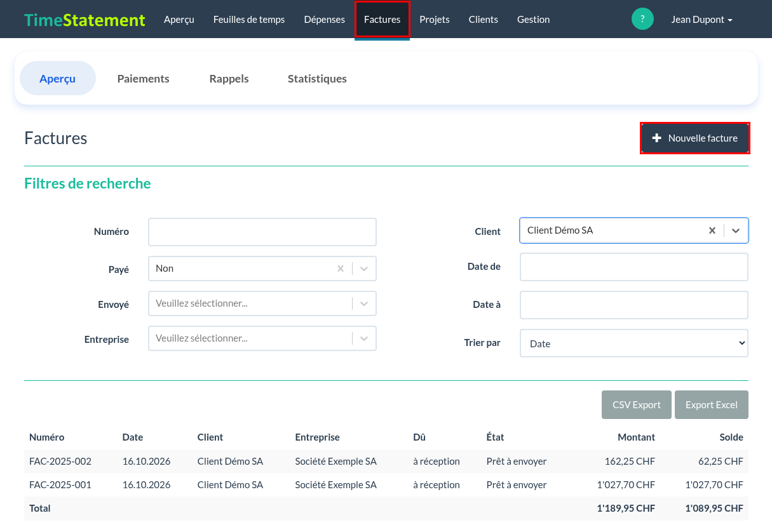This screenshot has width=772, height=532.
Task: Clear the Payé filter value
Action: click(341, 269)
